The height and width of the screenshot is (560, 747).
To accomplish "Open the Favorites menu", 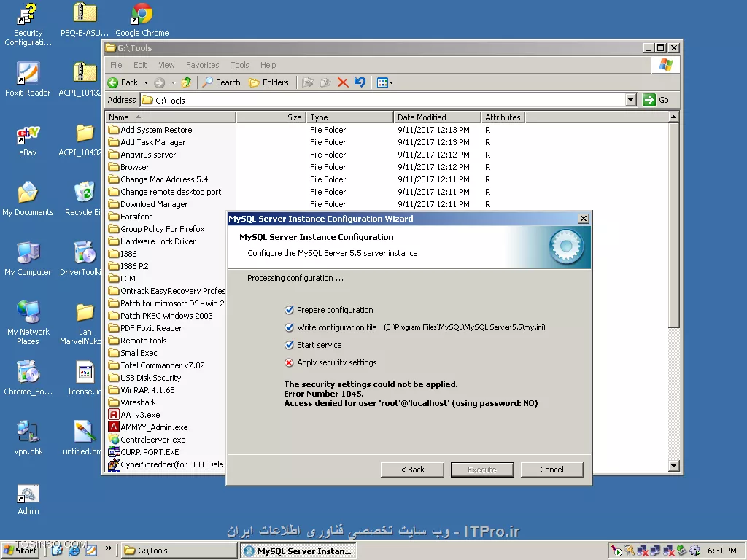I will point(203,65).
